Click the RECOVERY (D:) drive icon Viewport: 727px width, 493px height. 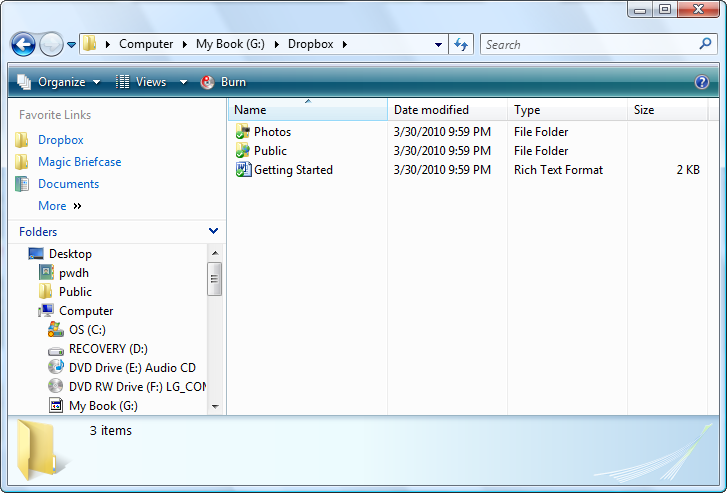(x=56, y=351)
